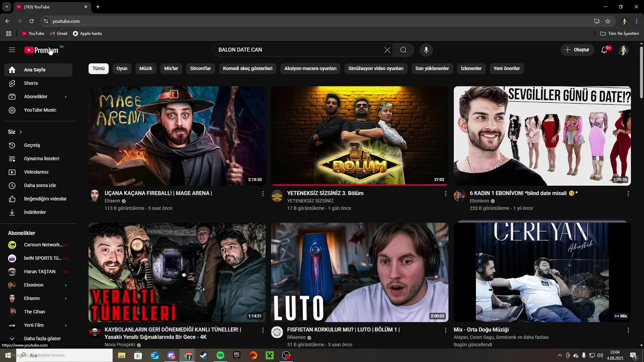Select the İzlenenler chip
The height and width of the screenshot is (362, 644).
tap(471, 68)
